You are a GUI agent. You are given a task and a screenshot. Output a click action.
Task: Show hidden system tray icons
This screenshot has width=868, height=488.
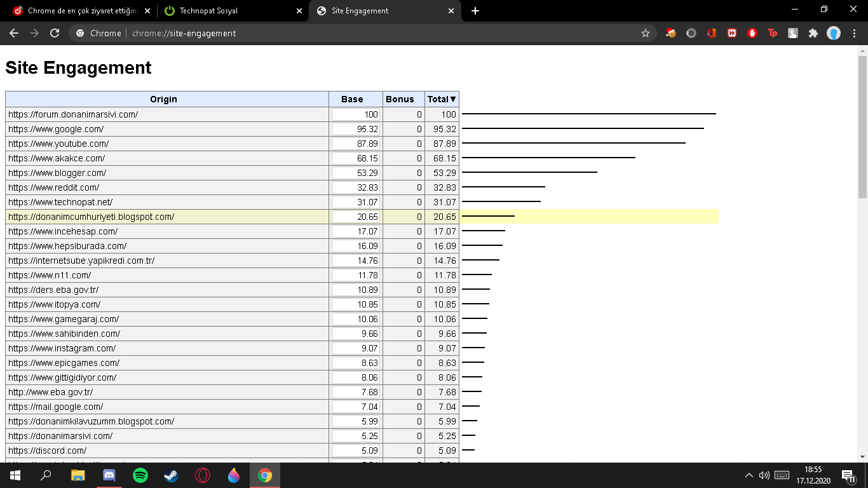click(x=749, y=475)
